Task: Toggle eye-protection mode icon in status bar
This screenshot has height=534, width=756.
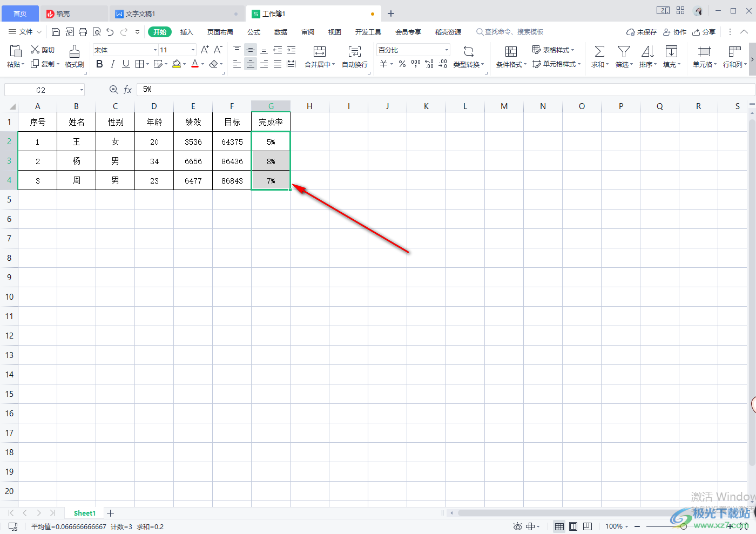Action: [x=517, y=526]
